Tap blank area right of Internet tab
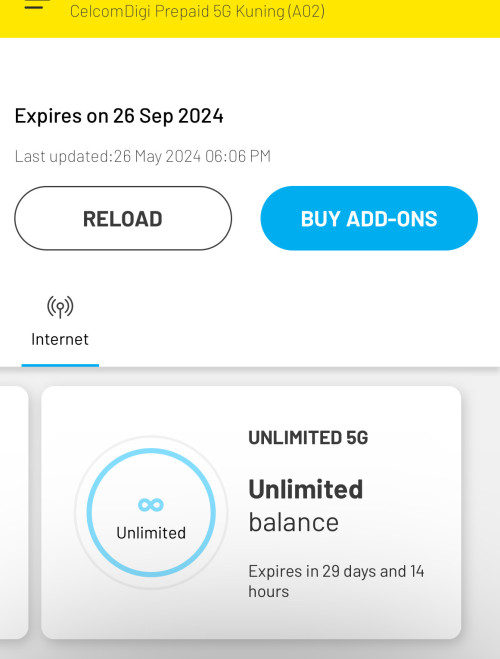Image resolution: width=500 pixels, height=659 pixels. [x=294, y=324]
